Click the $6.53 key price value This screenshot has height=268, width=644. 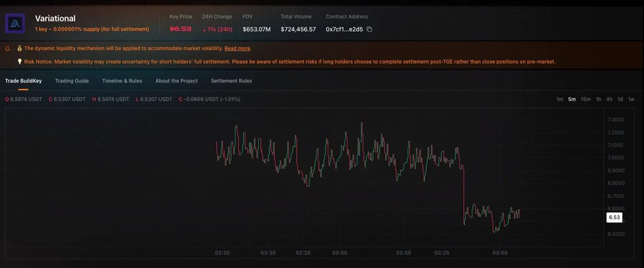click(x=180, y=29)
